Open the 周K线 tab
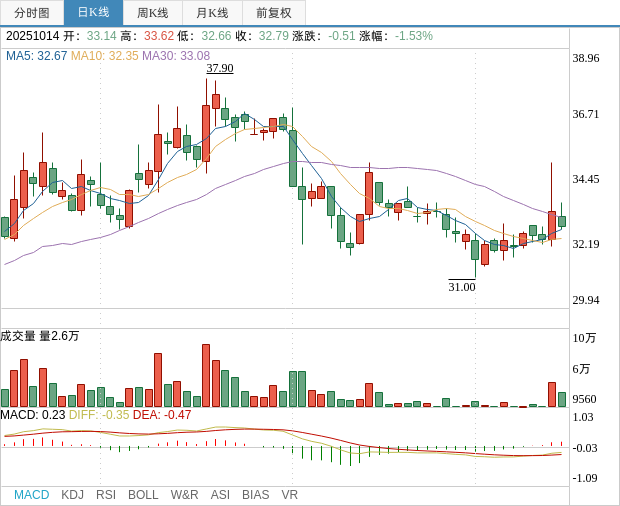Screen dimensions: 620x506 click(153, 13)
